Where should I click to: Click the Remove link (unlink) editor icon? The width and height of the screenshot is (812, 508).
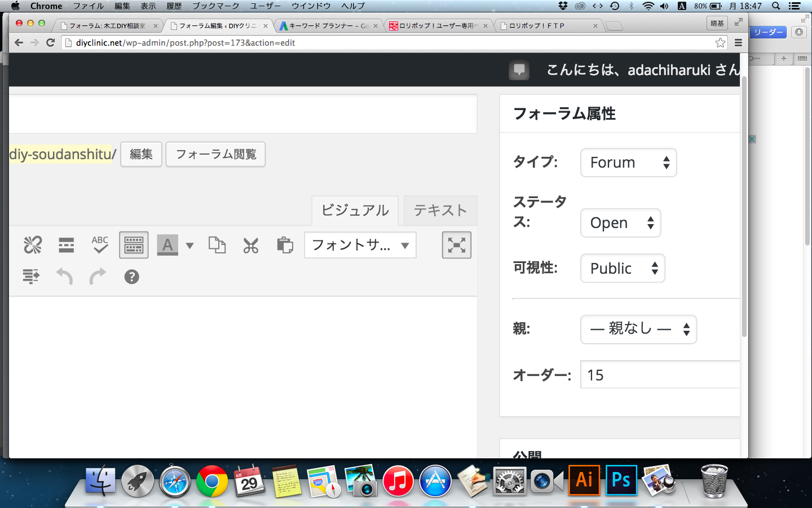coord(33,245)
